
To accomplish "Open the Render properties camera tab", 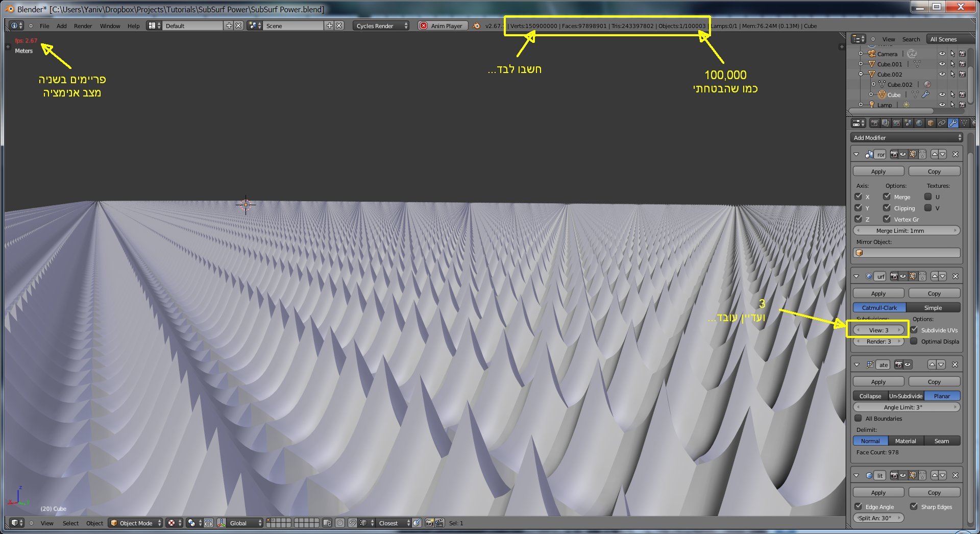I will pyautogui.click(x=874, y=123).
